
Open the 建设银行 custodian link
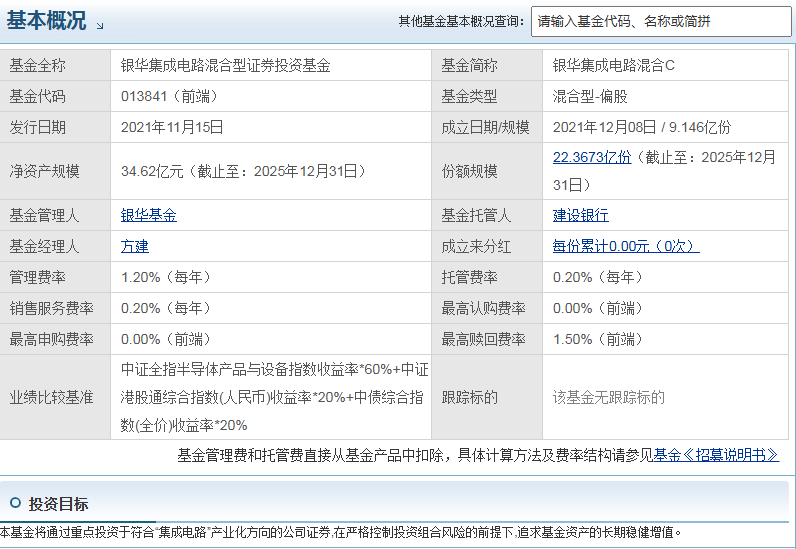[581, 215]
